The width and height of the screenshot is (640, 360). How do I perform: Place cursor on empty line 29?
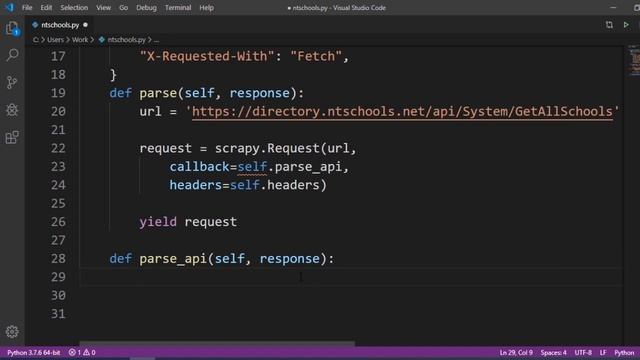click(351, 277)
